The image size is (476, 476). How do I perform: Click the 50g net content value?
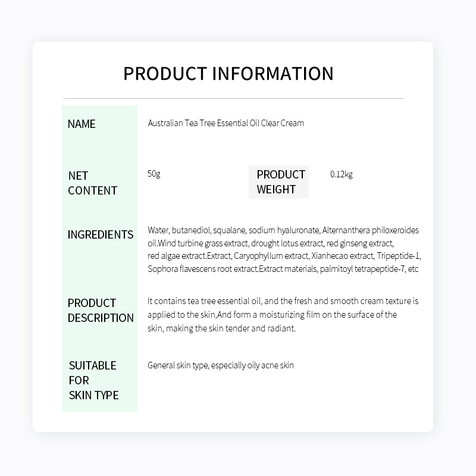[x=154, y=174]
